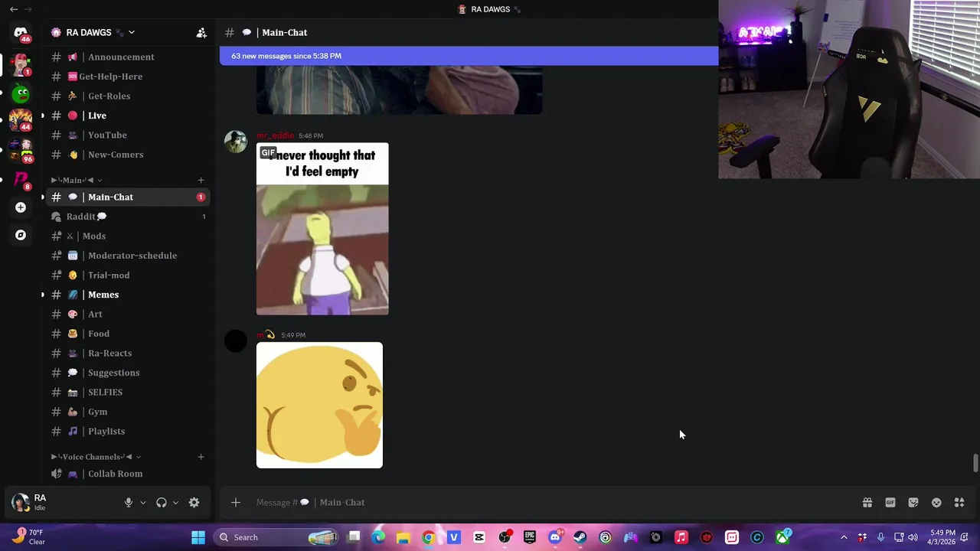The image size is (980, 551).
Task: Open the Get-Help-Here channel
Action: (128, 77)
